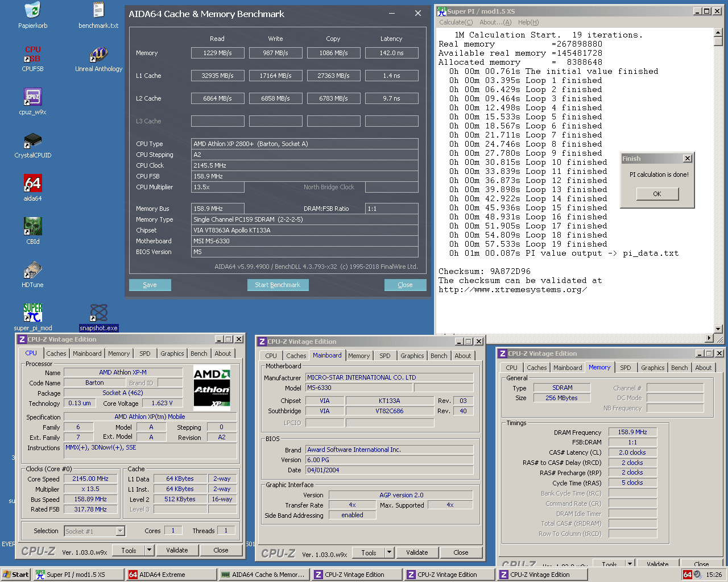Click OK in Finish dialog

(657, 194)
